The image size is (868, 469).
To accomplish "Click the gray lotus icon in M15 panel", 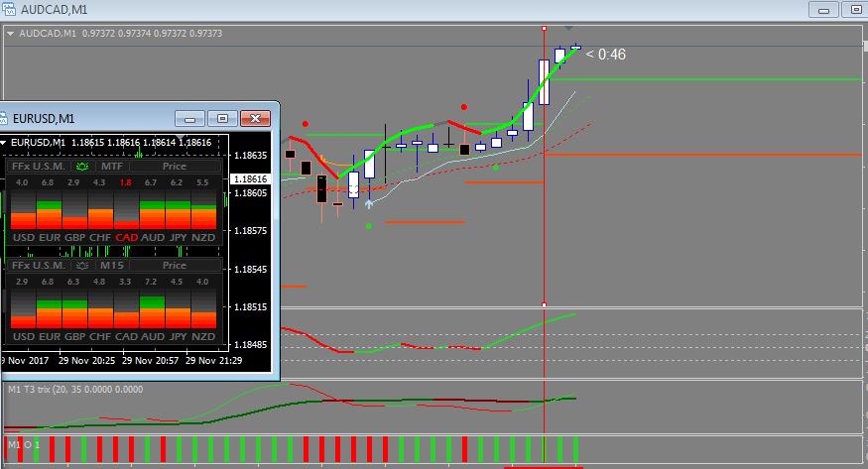I will click(82, 266).
